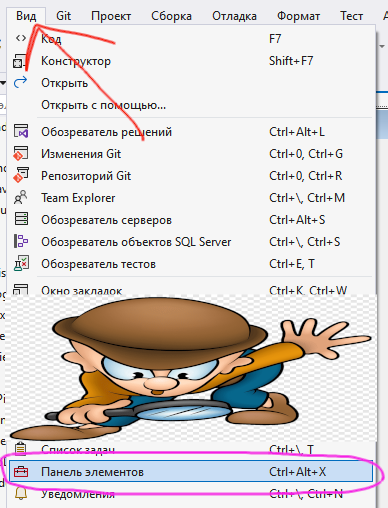Screen dimensions: 388x508
Task: Click the Панель элементов toolbox icon
Action: coord(21,472)
